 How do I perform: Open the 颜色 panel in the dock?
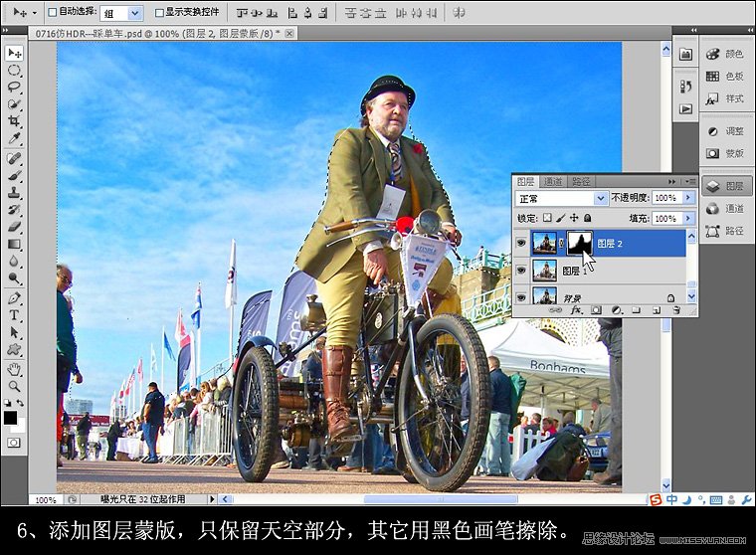725,54
